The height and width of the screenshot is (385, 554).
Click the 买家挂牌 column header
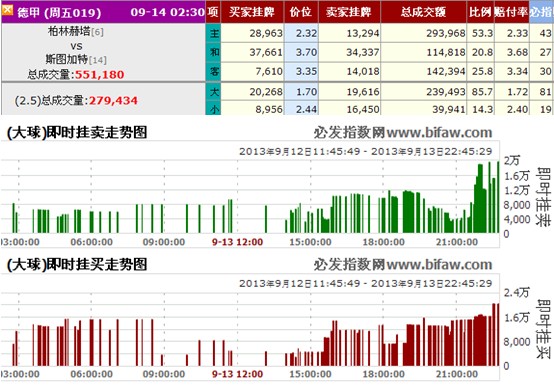(252, 12)
